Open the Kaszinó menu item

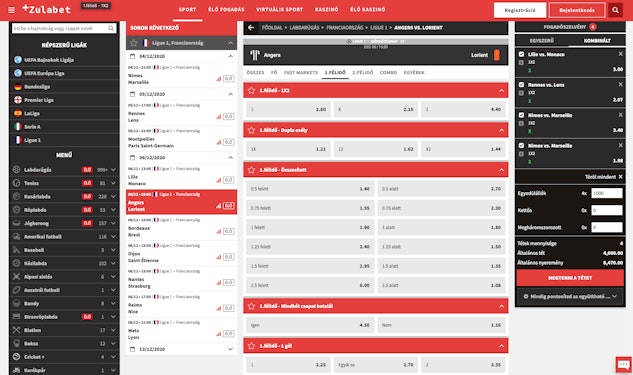(327, 9)
